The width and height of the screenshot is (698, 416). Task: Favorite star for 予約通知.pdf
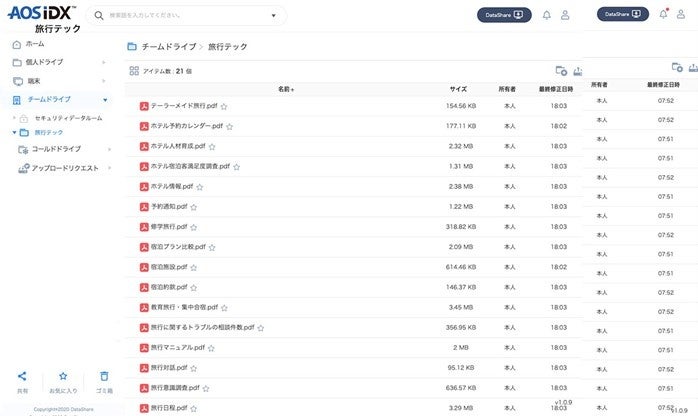pos(193,207)
